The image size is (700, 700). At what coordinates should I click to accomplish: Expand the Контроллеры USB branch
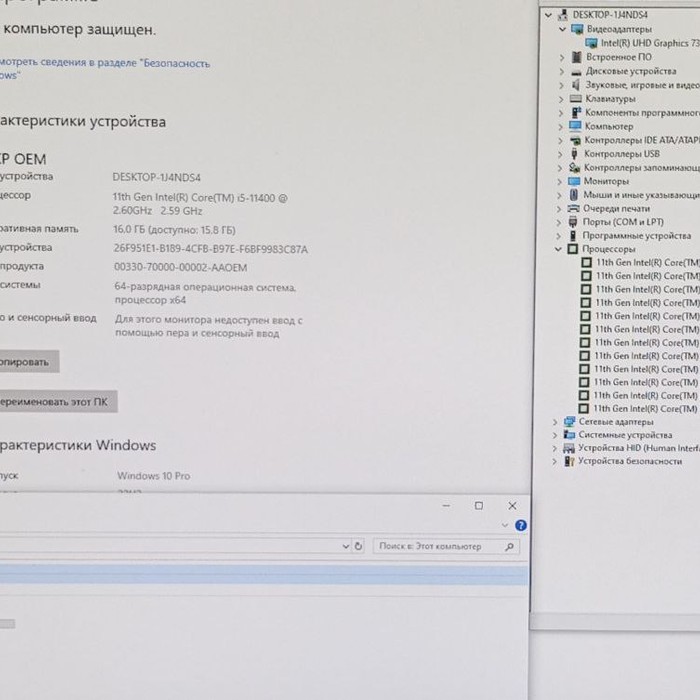(x=560, y=154)
